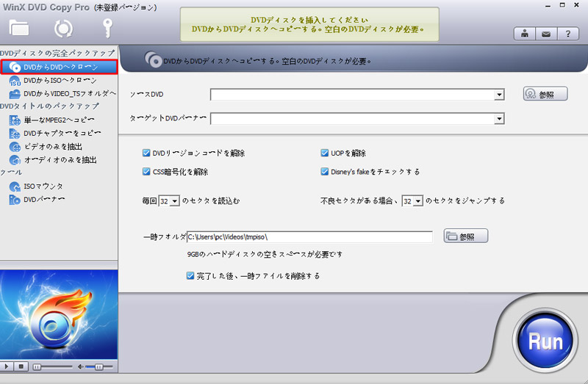
Task: Select DVDからISOへクローン mode
Action: pyautogui.click(x=60, y=80)
